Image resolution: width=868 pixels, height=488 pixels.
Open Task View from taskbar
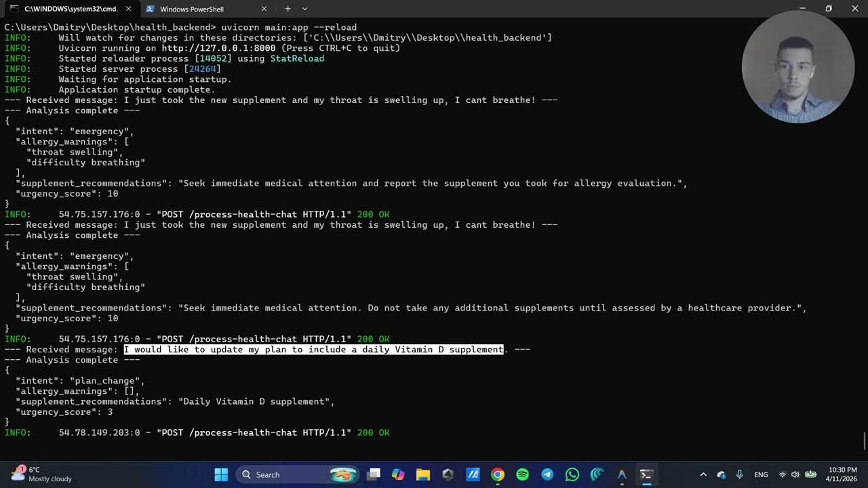click(x=374, y=474)
